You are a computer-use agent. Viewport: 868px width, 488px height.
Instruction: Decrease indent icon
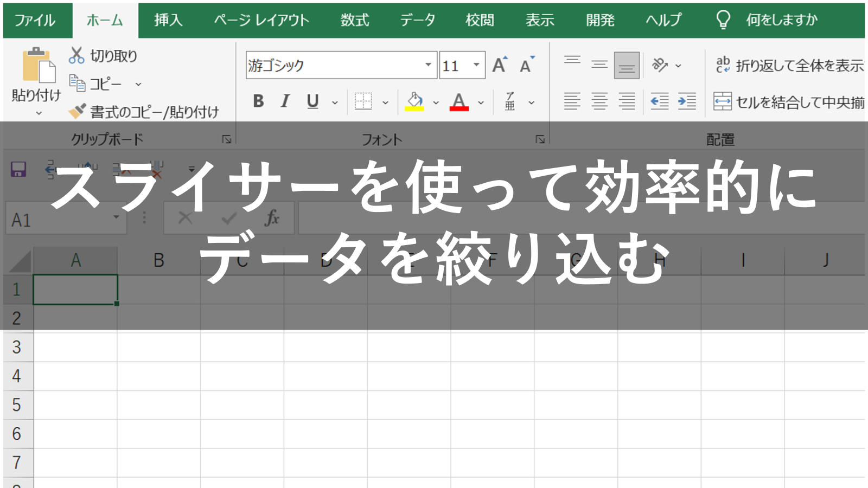coord(660,101)
